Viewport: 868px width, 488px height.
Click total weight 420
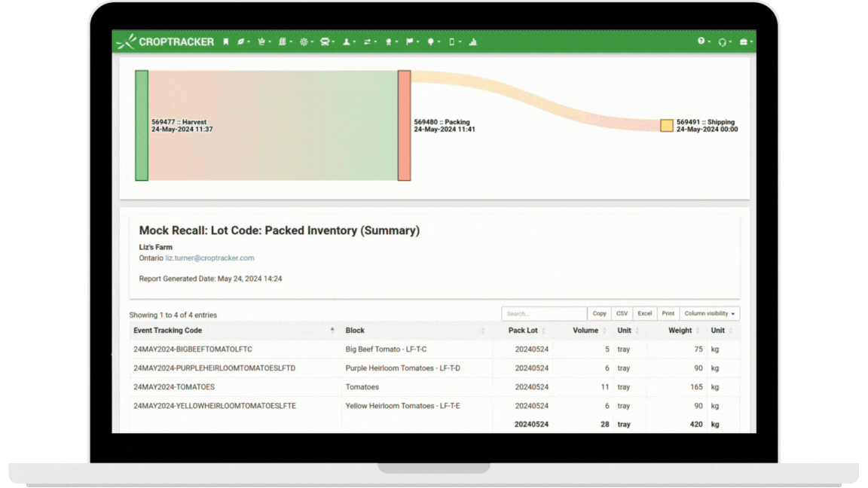point(696,425)
